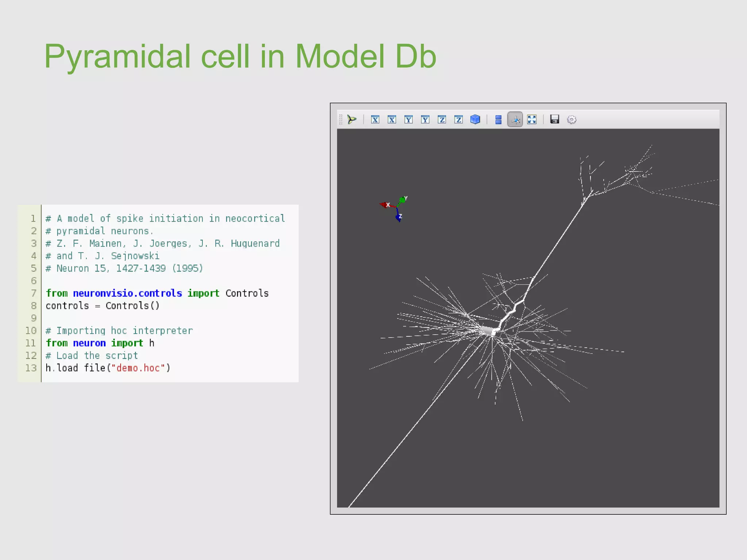Click the first Y axis view icon
This screenshot has height=560, width=747.
click(409, 120)
